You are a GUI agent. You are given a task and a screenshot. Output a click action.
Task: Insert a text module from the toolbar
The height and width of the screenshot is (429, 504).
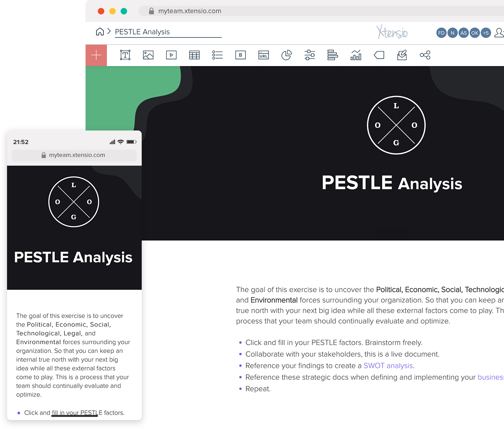tap(125, 55)
